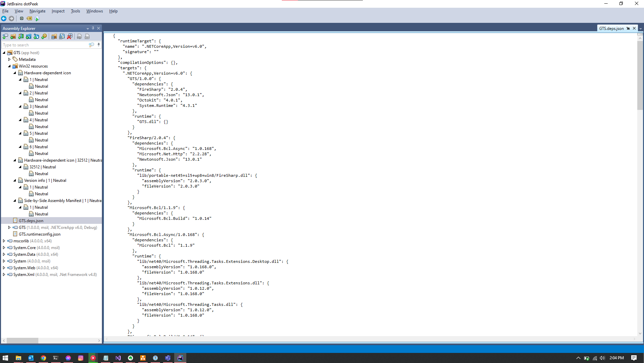Open the Inspect menu
The height and width of the screenshot is (363, 644).
point(58,11)
